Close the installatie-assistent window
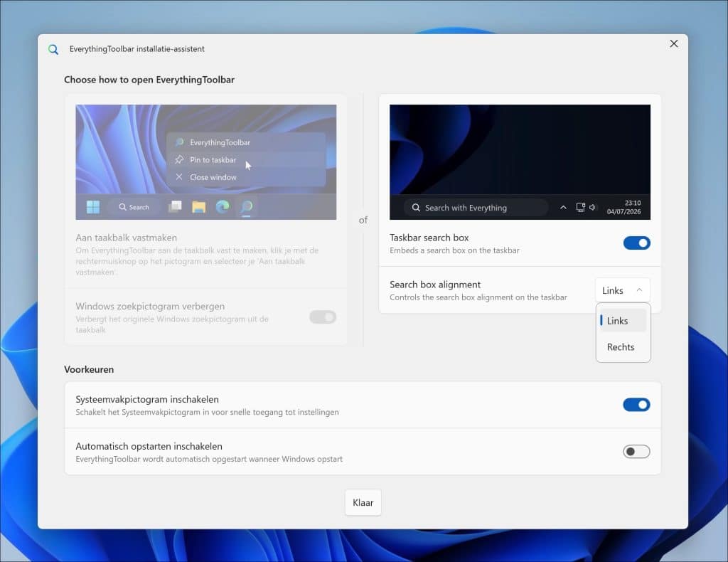This screenshot has width=728, height=562. (674, 43)
